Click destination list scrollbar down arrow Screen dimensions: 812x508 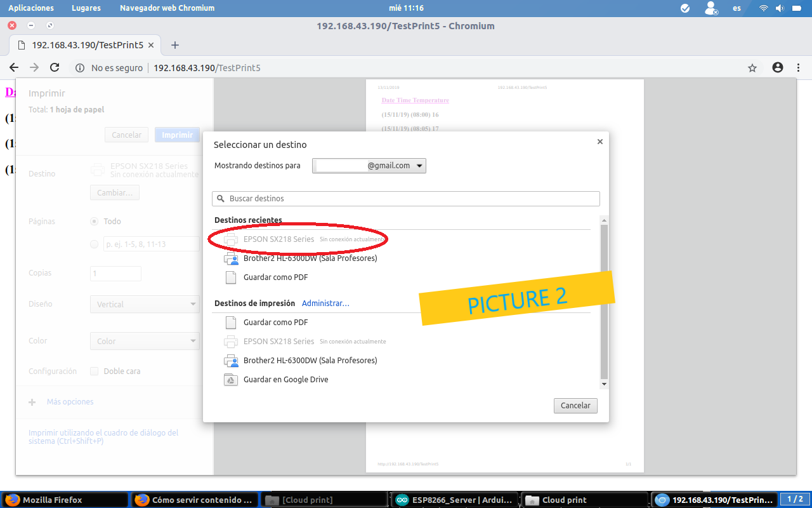(604, 384)
